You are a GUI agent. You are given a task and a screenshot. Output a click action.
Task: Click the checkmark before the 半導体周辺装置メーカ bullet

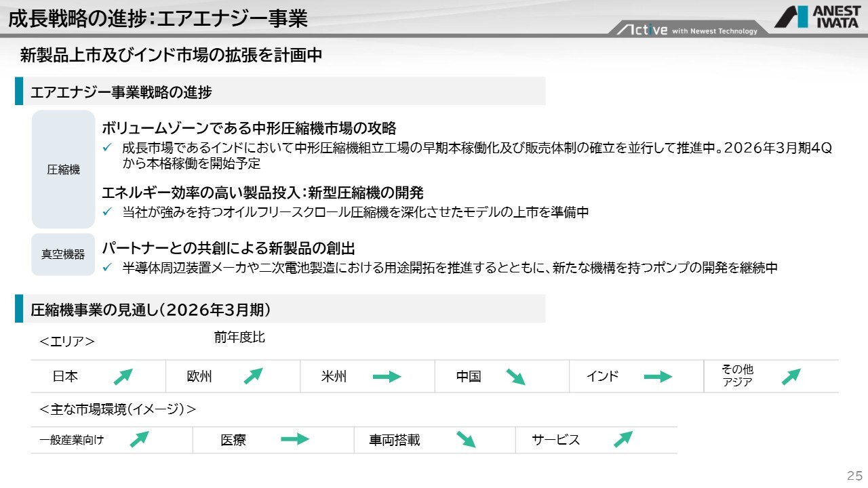coord(106,268)
